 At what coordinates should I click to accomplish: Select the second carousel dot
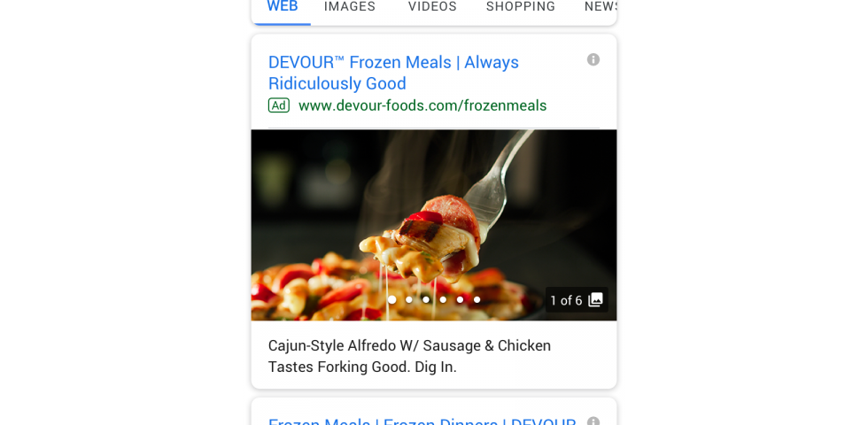pyautogui.click(x=409, y=300)
